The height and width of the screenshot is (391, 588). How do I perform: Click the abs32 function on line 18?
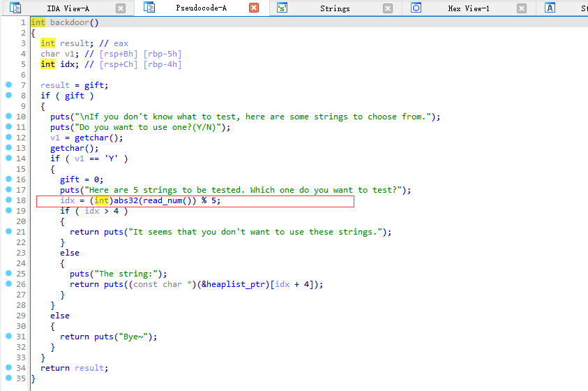pyautogui.click(x=126, y=200)
